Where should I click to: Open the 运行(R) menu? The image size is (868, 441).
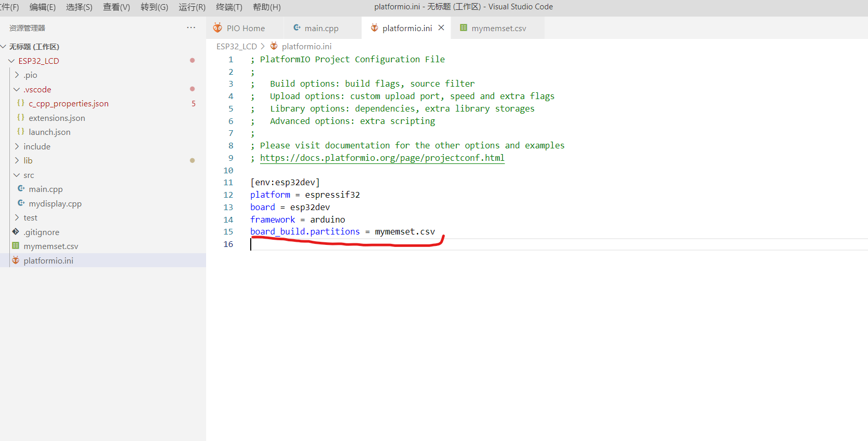point(192,7)
